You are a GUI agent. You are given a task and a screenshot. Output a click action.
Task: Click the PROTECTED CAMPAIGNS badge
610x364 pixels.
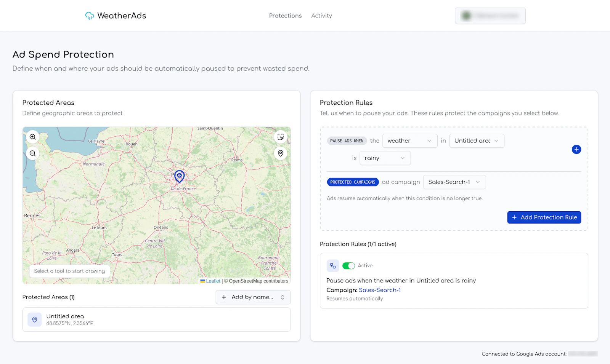(353, 182)
